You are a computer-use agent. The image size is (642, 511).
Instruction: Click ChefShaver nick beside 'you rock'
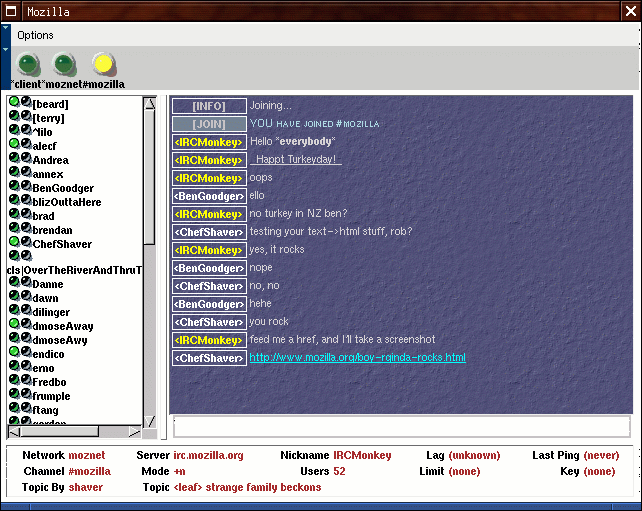pyautogui.click(x=209, y=322)
